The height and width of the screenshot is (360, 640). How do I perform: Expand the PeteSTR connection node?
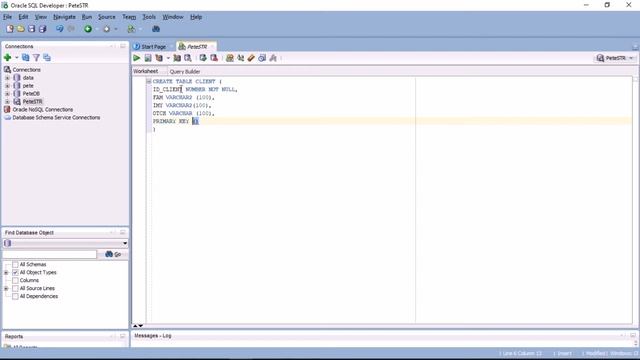coord(7,101)
